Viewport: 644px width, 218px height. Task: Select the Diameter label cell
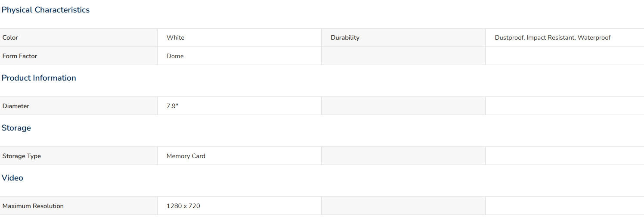click(78, 106)
